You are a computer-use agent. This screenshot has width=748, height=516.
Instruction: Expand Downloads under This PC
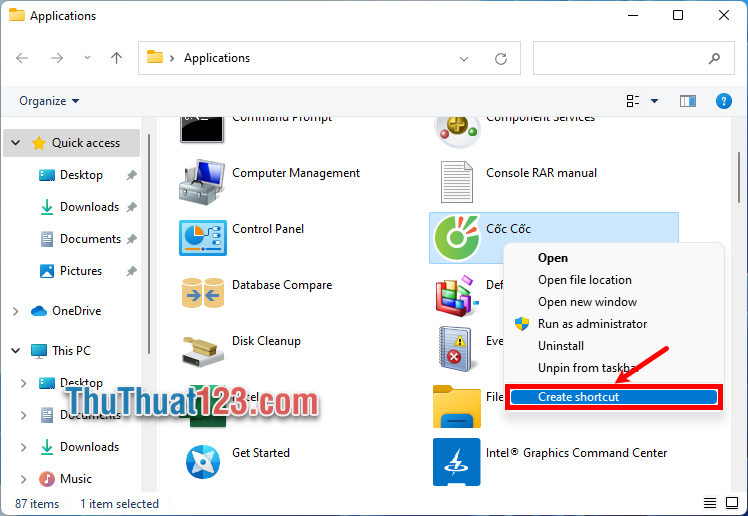coord(23,447)
